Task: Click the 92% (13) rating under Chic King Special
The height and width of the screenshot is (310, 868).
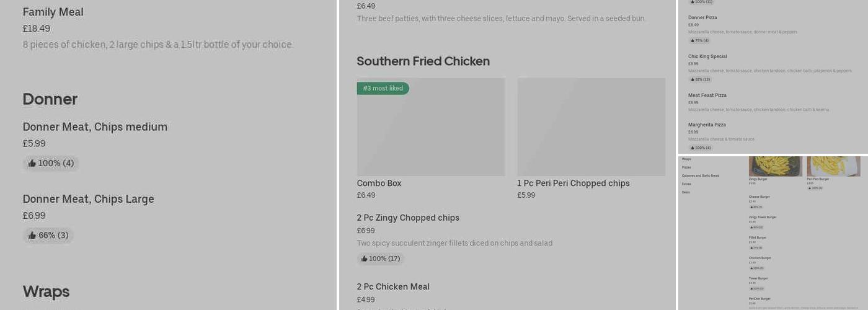Action: click(x=701, y=79)
